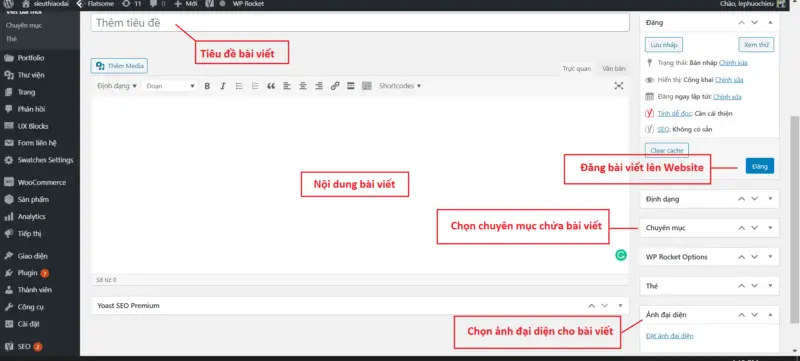Image resolution: width=800 pixels, height=361 pixels.
Task: Open the comments bubble in admin bar
Action: pyautogui.click(x=158, y=4)
